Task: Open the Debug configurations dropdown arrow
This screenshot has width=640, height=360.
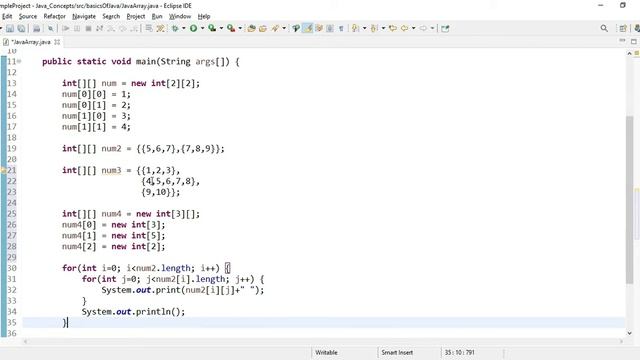Action: tap(183, 29)
